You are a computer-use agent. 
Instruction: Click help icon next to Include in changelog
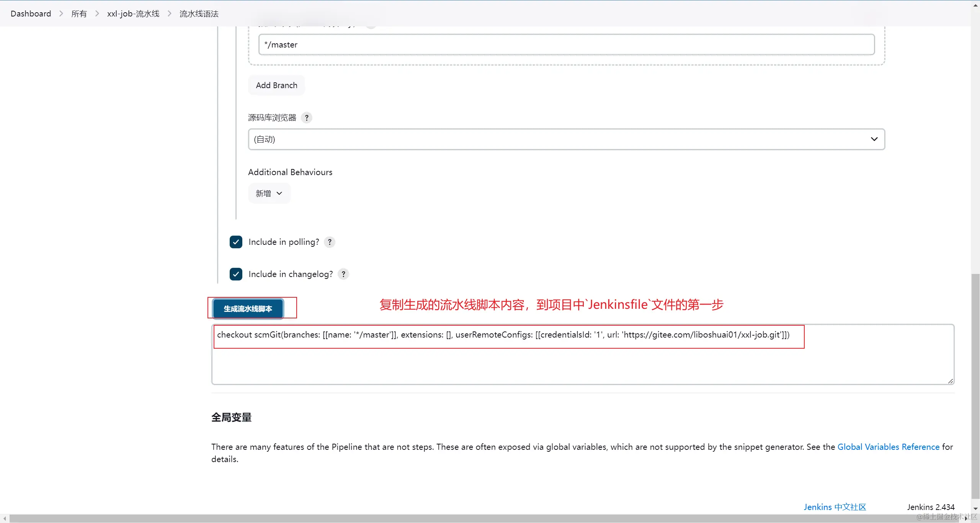click(x=343, y=274)
